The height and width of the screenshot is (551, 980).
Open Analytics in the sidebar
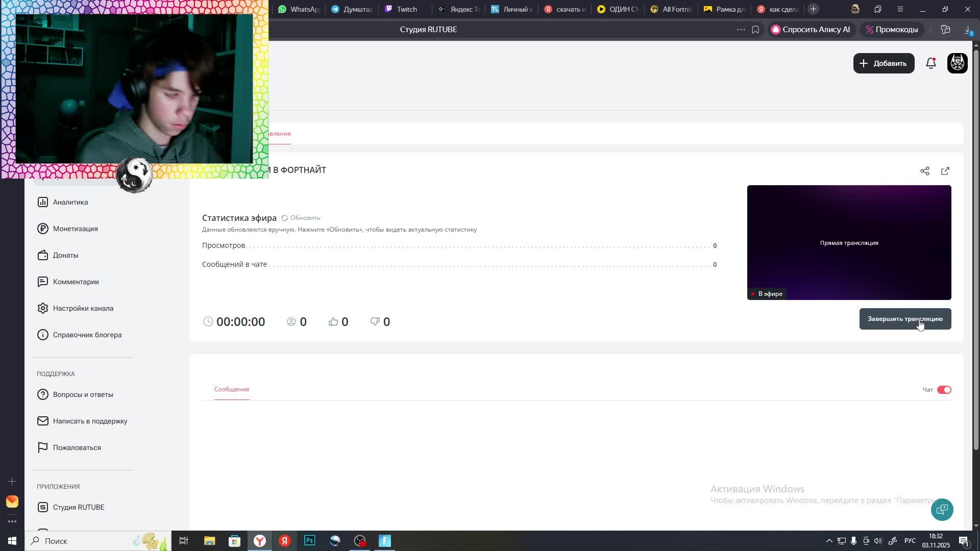pos(70,202)
